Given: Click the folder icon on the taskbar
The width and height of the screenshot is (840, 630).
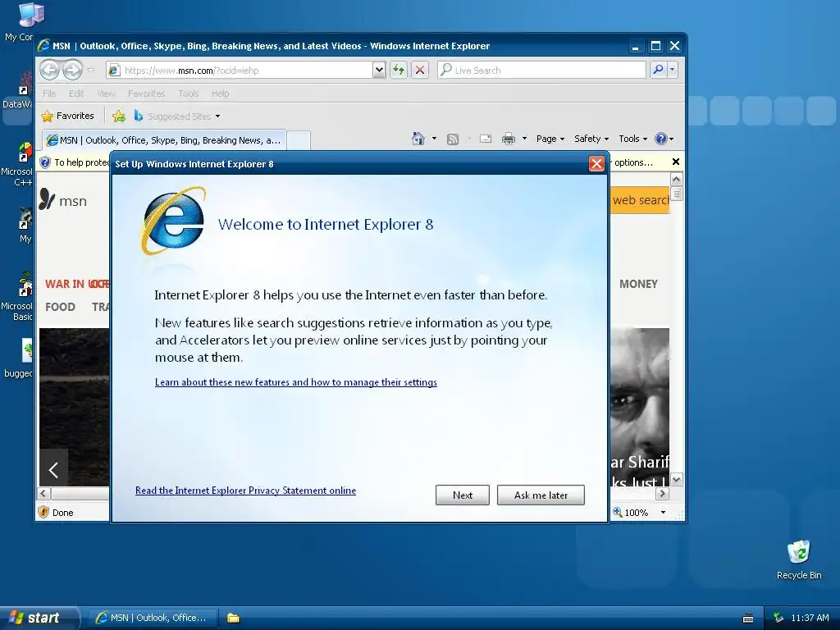Looking at the screenshot, I should point(233,618).
